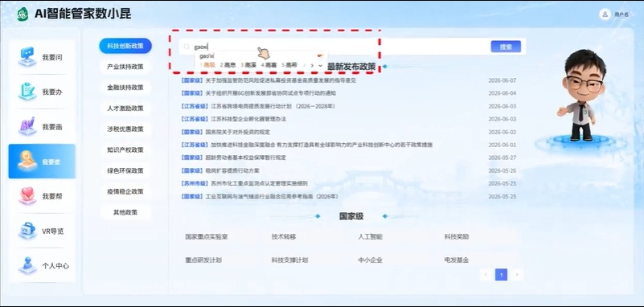
Task: Expand the IME candidate list chevron
Action: coord(320,65)
